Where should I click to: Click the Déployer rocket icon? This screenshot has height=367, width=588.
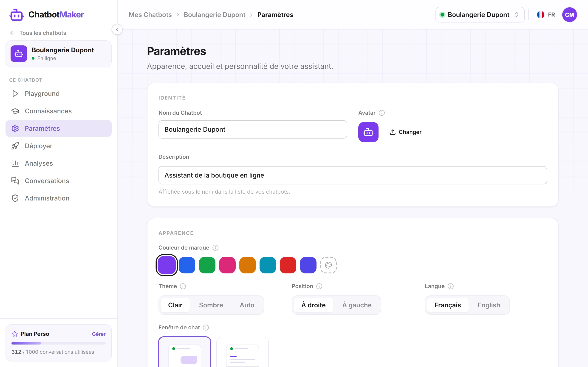coord(15,146)
